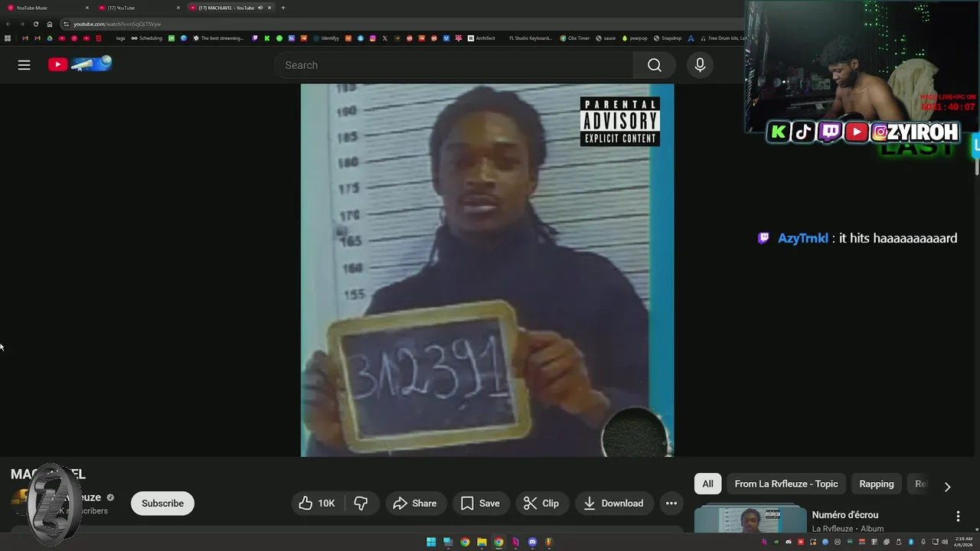The image size is (980, 551).
Task: Open File Explorer from the taskbar
Action: coord(482,543)
